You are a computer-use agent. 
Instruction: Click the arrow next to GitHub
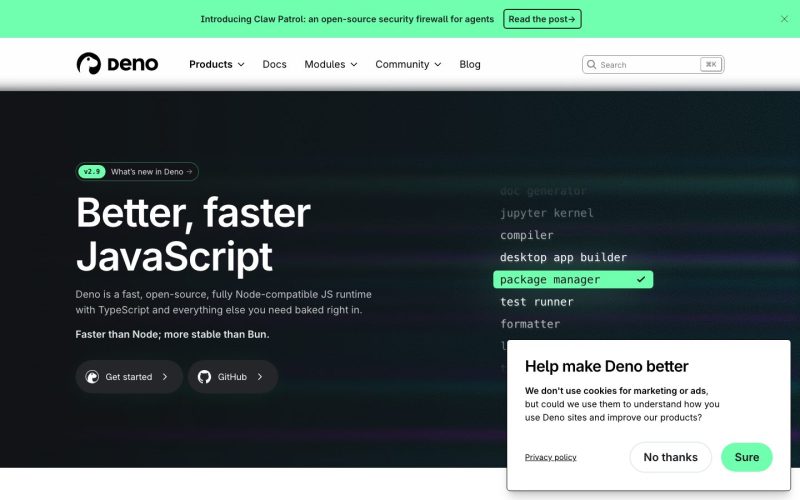260,377
